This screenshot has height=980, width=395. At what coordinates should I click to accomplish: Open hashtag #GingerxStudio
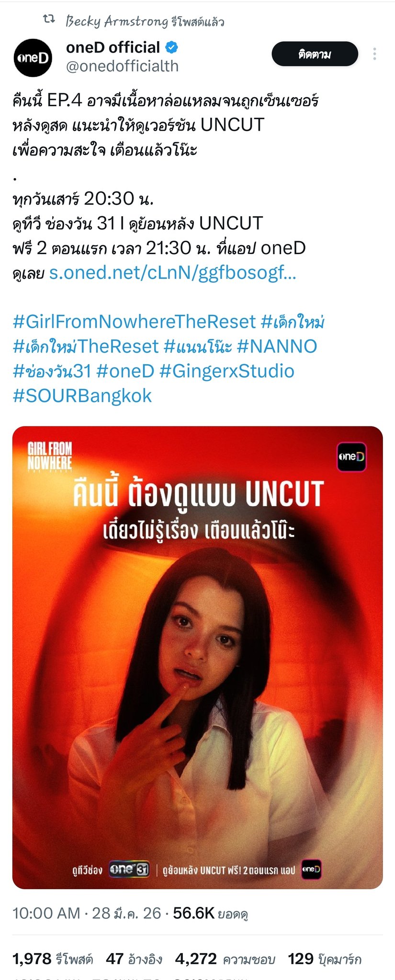[x=227, y=371]
